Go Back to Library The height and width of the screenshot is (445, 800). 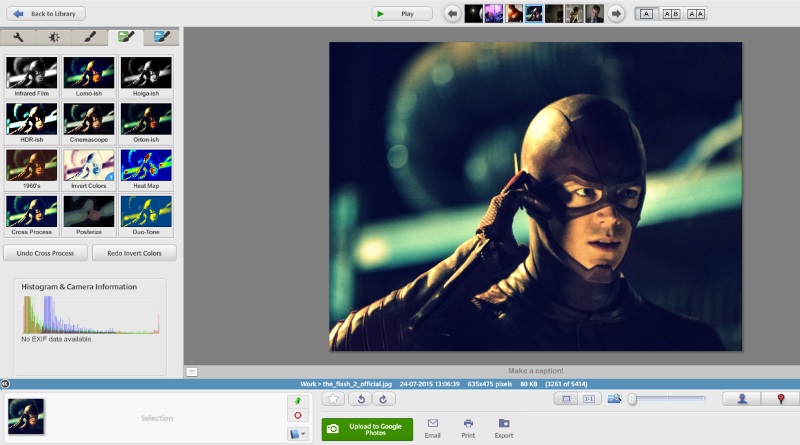46,14
